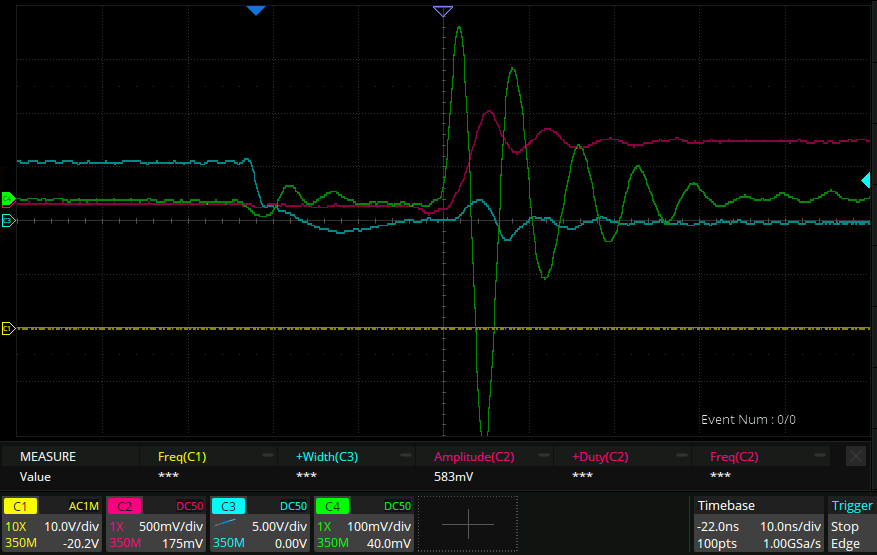Click the blue trigger position marker
This screenshot has width=877, height=555.
(256, 10)
